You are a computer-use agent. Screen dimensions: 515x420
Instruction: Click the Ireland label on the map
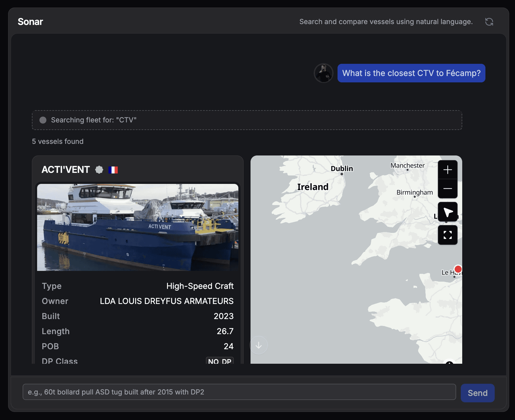click(313, 187)
